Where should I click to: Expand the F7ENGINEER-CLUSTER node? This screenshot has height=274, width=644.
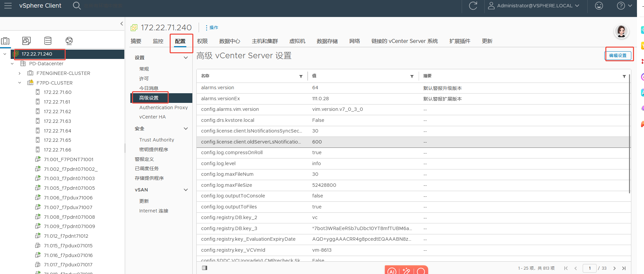tap(19, 73)
